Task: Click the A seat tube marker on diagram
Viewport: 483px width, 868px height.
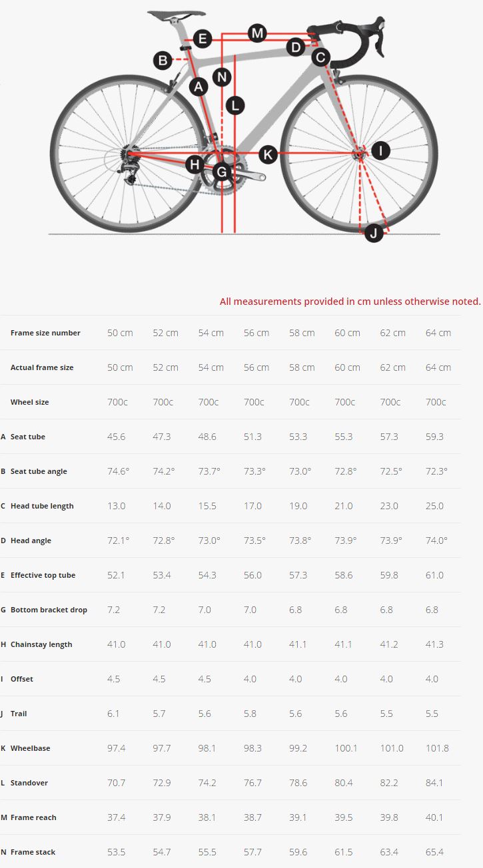Action: point(198,86)
